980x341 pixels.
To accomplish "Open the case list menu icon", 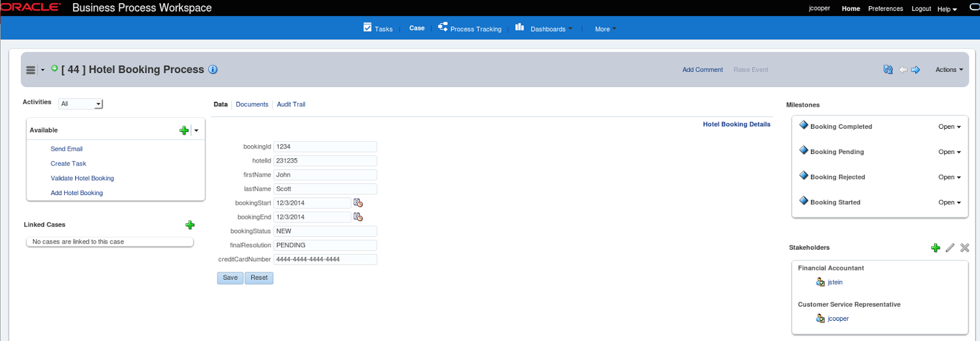I will point(31,70).
